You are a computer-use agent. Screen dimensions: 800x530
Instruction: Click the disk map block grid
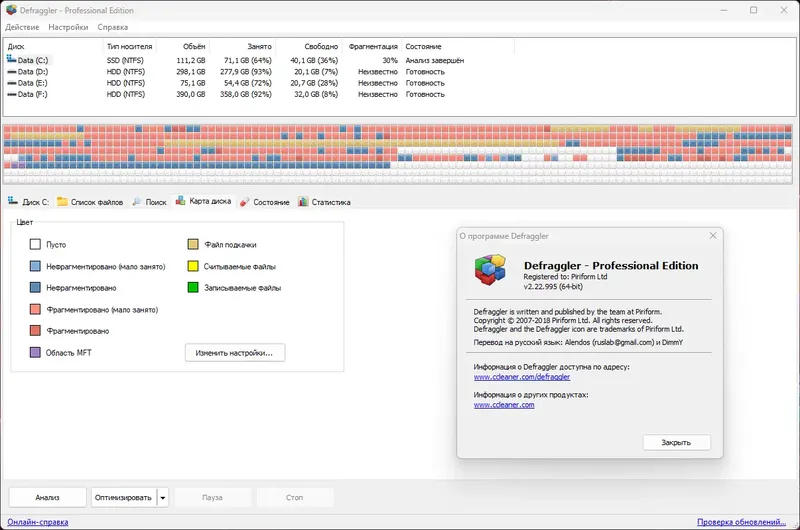pos(398,154)
